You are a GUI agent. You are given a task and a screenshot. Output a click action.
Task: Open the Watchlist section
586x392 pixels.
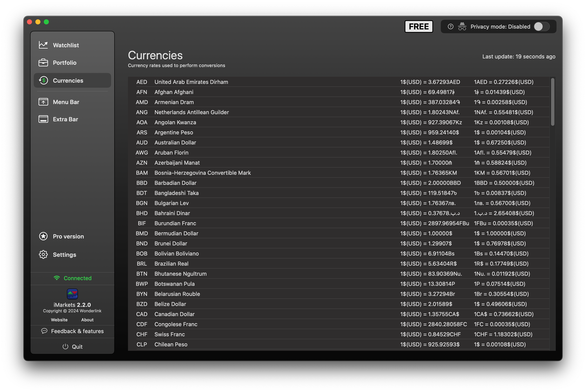66,45
